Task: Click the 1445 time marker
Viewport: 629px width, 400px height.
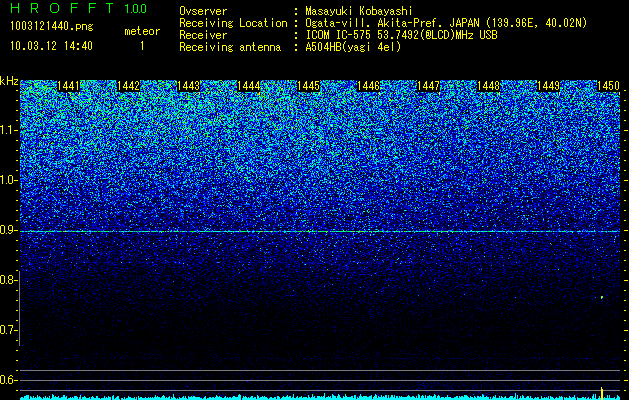Action: [x=308, y=86]
